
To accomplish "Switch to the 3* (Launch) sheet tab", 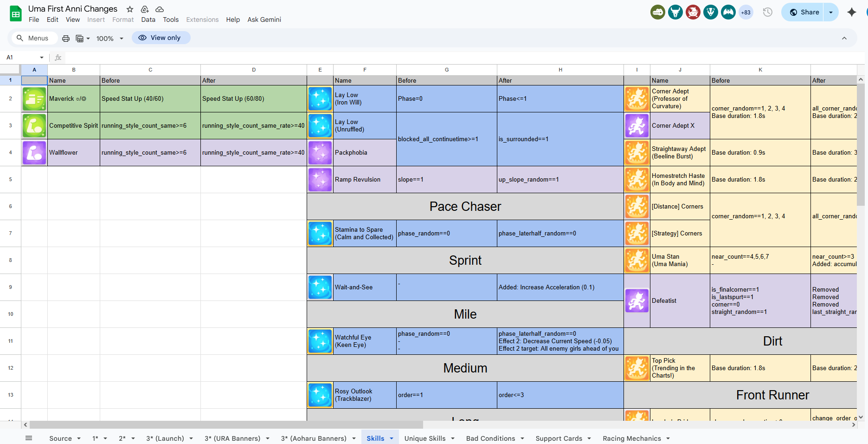I will point(165,438).
